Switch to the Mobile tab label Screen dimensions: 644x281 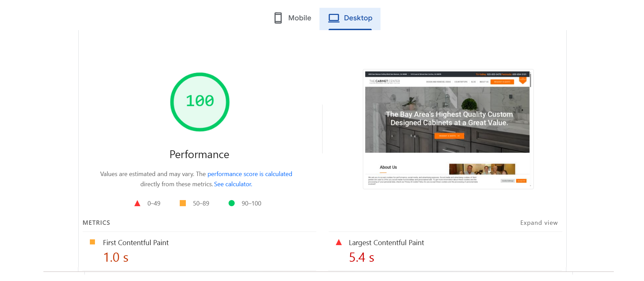pos(299,18)
